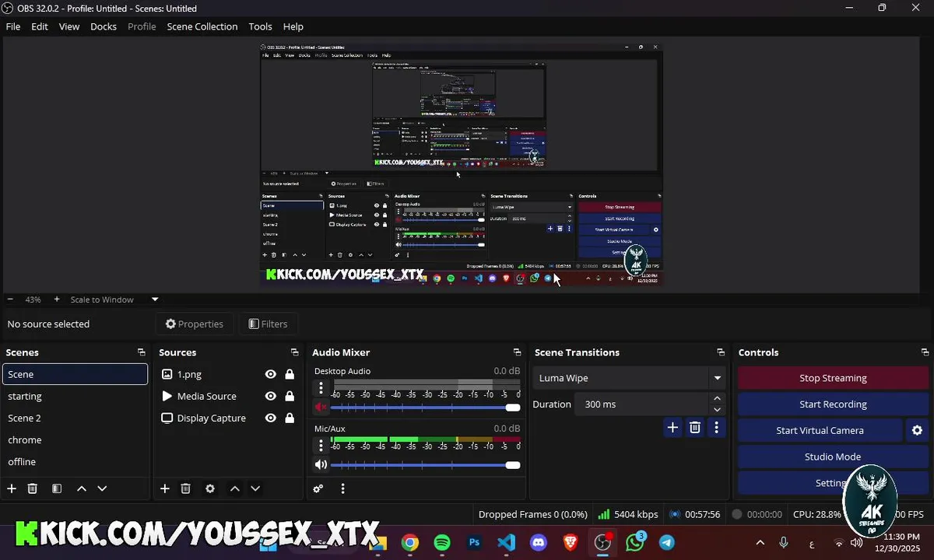Viewport: 934px width, 560px height.
Task: Float the Scene Transitions dock icon
Action: pyautogui.click(x=721, y=352)
